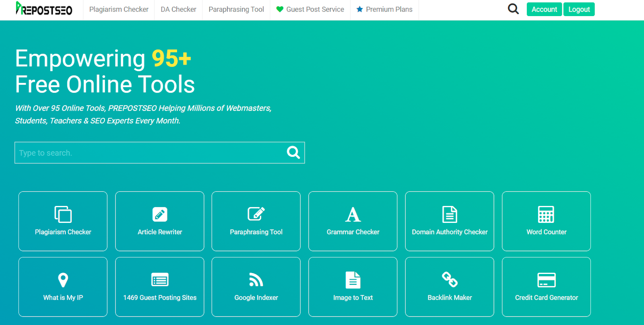Click the heart icon beside Guest Post Service
The width and height of the screenshot is (644, 325).
280,9
